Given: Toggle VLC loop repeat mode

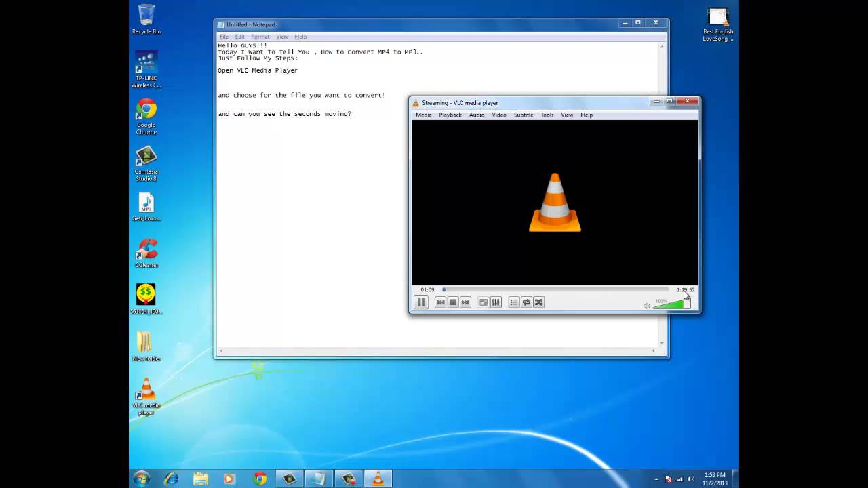Looking at the screenshot, I should [x=526, y=302].
